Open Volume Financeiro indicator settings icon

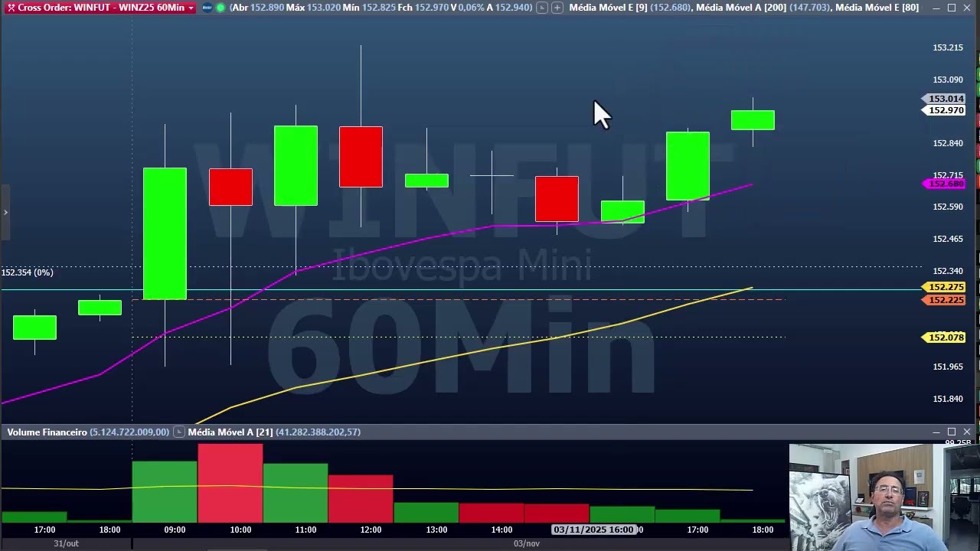coord(178,432)
